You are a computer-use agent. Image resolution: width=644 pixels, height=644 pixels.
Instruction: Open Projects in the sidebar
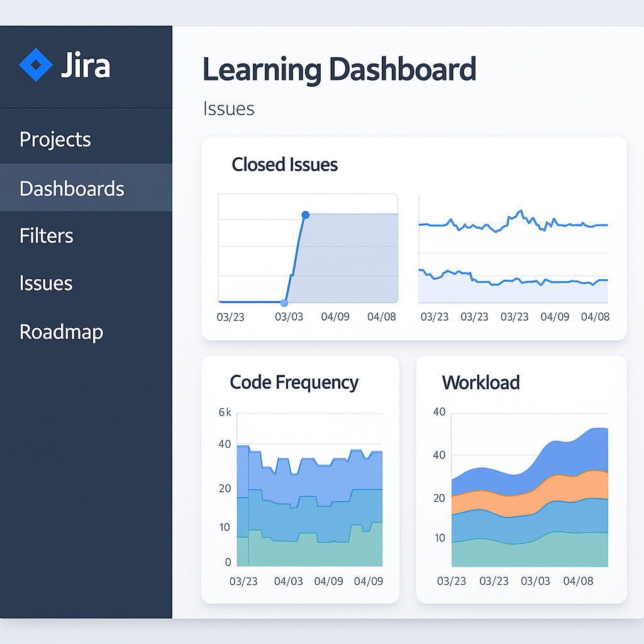(55, 139)
